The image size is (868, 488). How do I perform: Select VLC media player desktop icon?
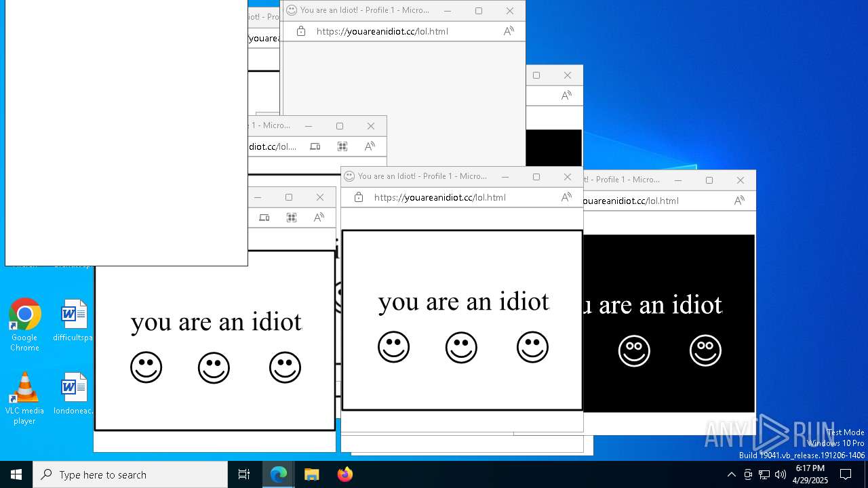(24, 399)
